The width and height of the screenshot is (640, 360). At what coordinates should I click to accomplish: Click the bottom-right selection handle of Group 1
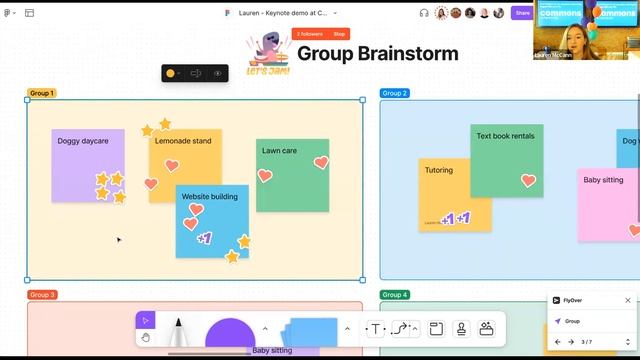pyautogui.click(x=362, y=280)
